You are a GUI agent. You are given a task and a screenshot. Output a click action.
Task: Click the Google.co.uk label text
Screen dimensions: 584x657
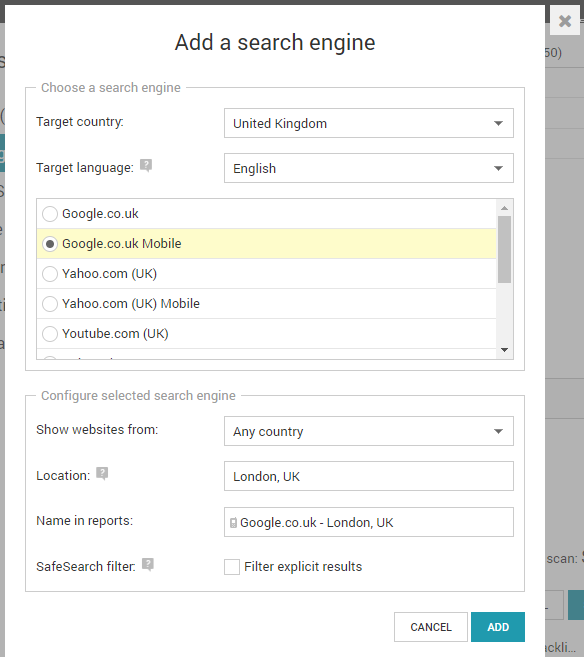coord(100,214)
